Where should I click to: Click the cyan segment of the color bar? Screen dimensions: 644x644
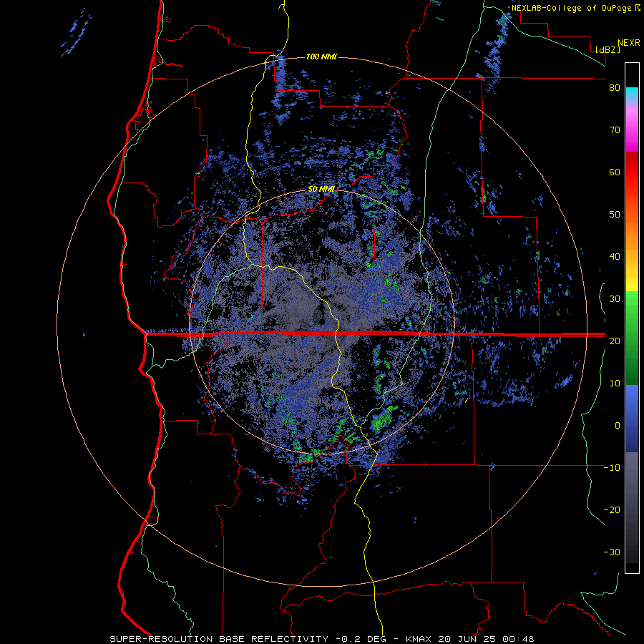coord(632,92)
